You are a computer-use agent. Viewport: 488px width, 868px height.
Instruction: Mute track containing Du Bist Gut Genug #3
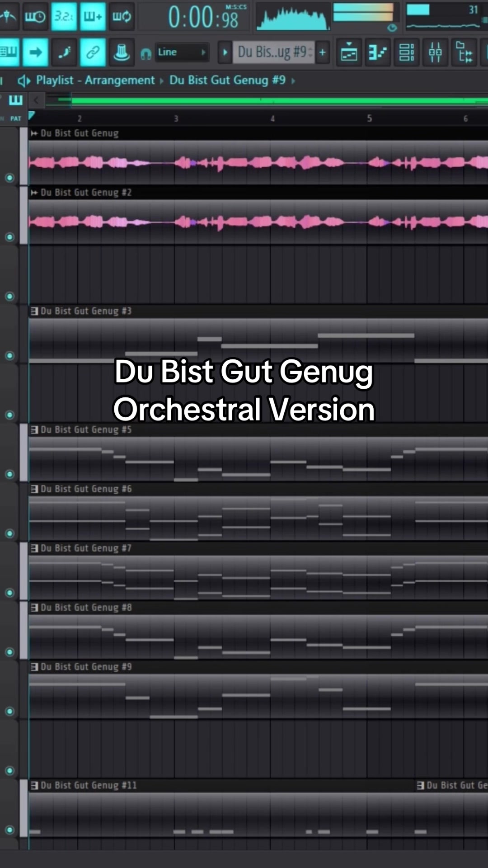[x=9, y=356]
